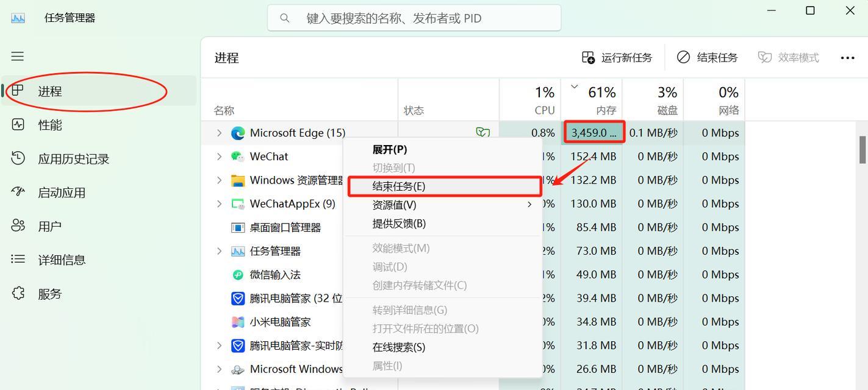Select the 85.4 MB memory cell
The width and height of the screenshot is (868, 390).
[x=591, y=227]
